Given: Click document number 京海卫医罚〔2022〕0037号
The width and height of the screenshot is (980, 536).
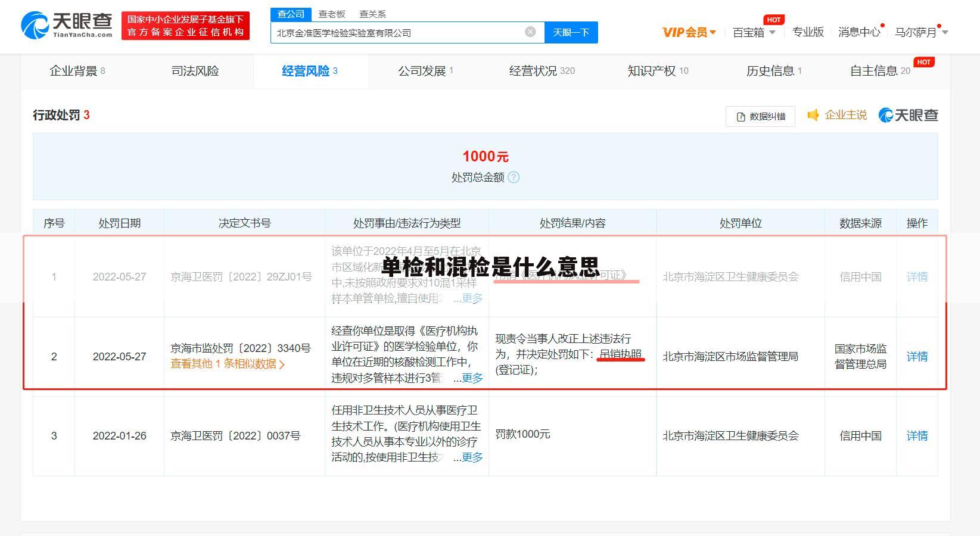Looking at the screenshot, I should click(x=235, y=436).
